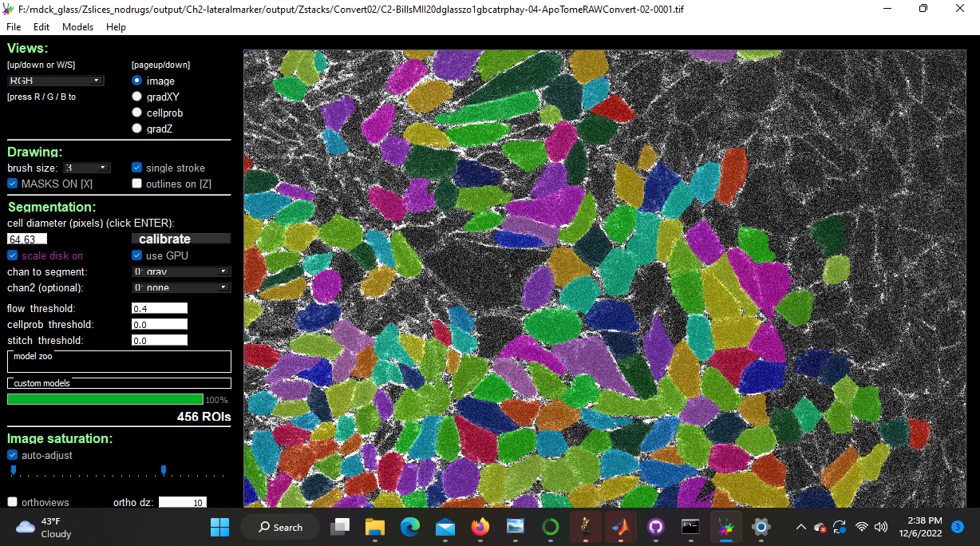The image size is (980, 546).
Task: Click the flow threshold input field
Action: [x=159, y=308]
